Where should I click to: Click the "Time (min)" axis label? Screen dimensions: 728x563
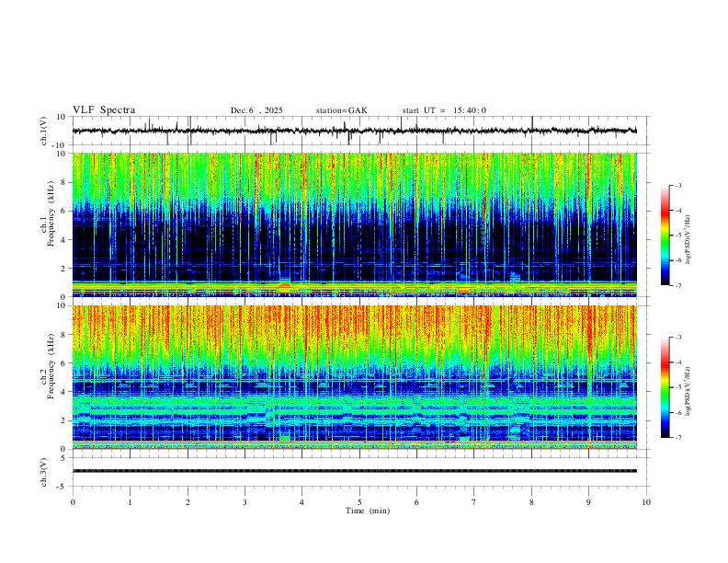coord(368,511)
